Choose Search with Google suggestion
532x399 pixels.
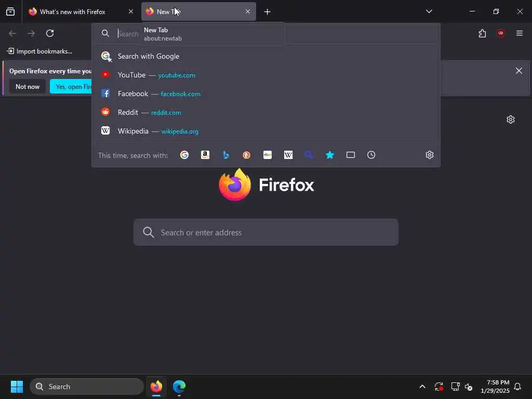(x=267, y=56)
